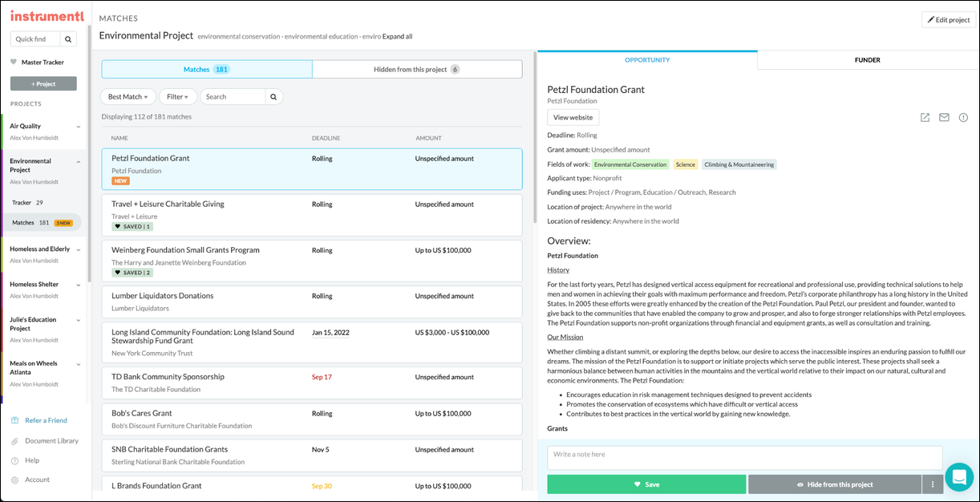Select L Brands Foundation Grant row

312,484
